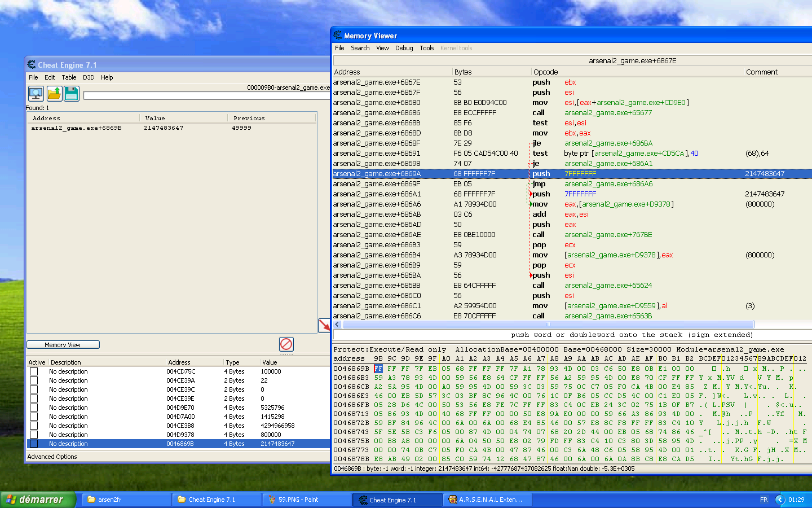
Task: Toggle Active checkbox for address 004D9E70
Action: [34, 408]
